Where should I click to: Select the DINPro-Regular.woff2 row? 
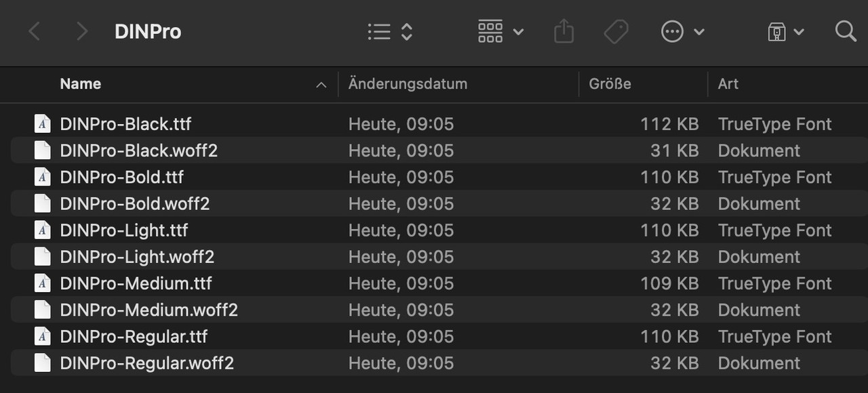pyautogui.click(x=434, y=363)
